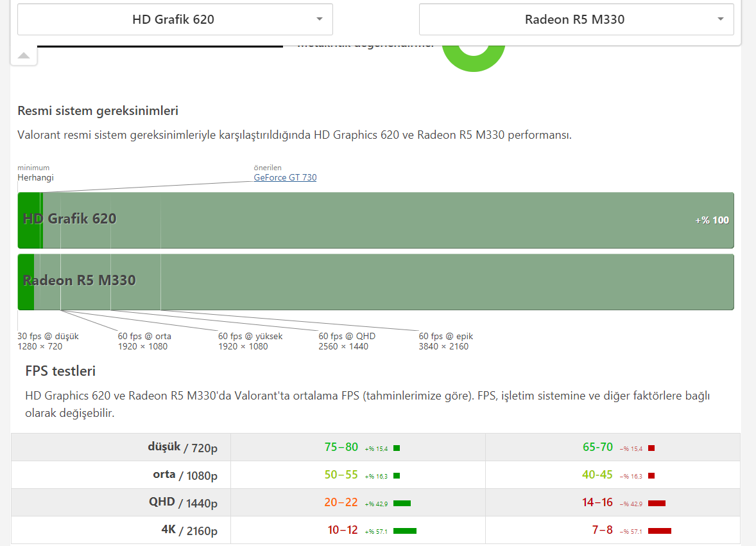Click the green +% 57.1 bar
756x546 pixels.
(404, 531)
